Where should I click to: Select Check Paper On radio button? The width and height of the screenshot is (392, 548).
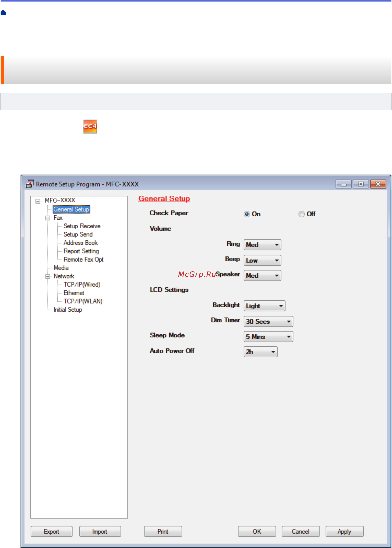click(246, 214)
